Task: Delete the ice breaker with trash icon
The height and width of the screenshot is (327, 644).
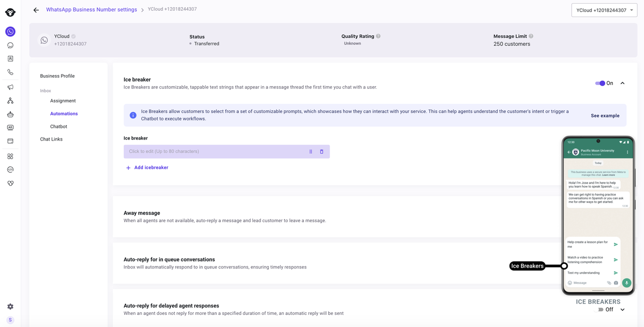Action: (x=321, y=152)
